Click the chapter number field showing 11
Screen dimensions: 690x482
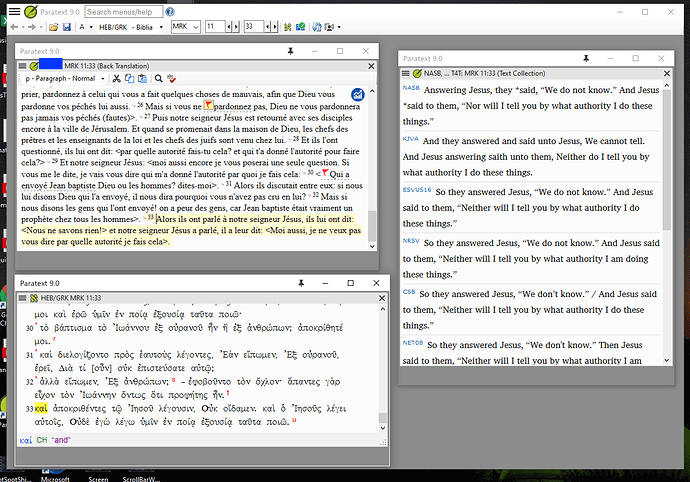click(215, 27)
